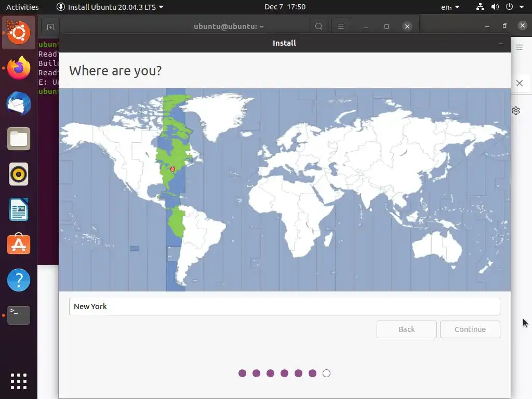
Task: Click the Back button
Action: tap(406, 329)
